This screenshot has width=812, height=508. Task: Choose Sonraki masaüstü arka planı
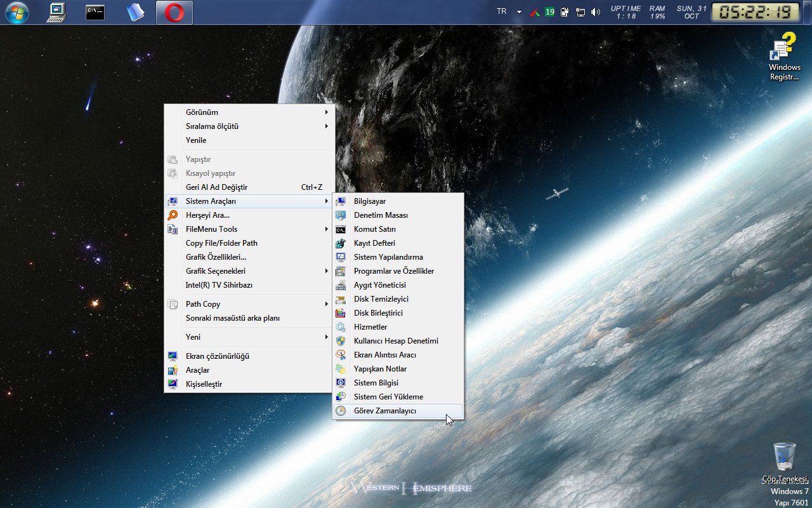pyautogui.click(x=249, y=318)
